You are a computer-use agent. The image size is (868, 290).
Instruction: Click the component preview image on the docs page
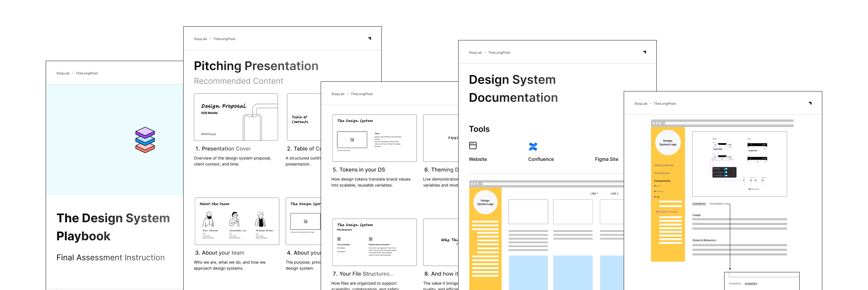[739, 164]
